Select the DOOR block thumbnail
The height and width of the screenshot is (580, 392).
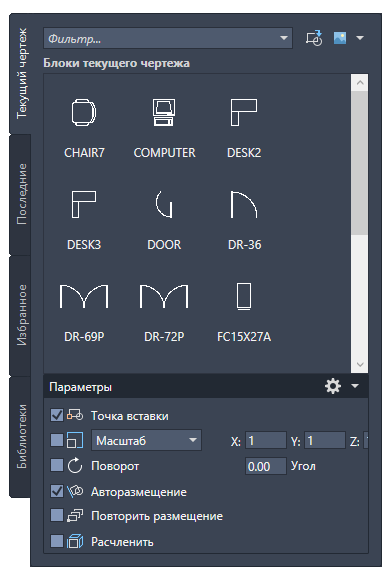(x=164, y=204)
